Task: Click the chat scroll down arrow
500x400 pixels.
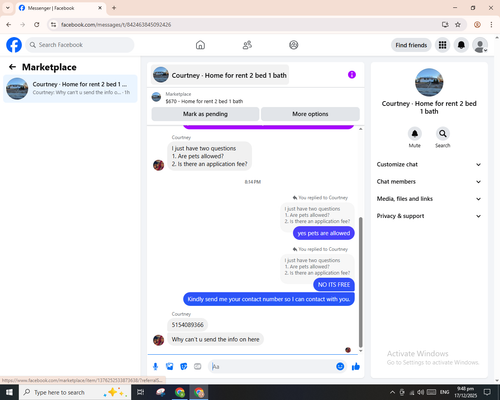Action: point(360,351)
